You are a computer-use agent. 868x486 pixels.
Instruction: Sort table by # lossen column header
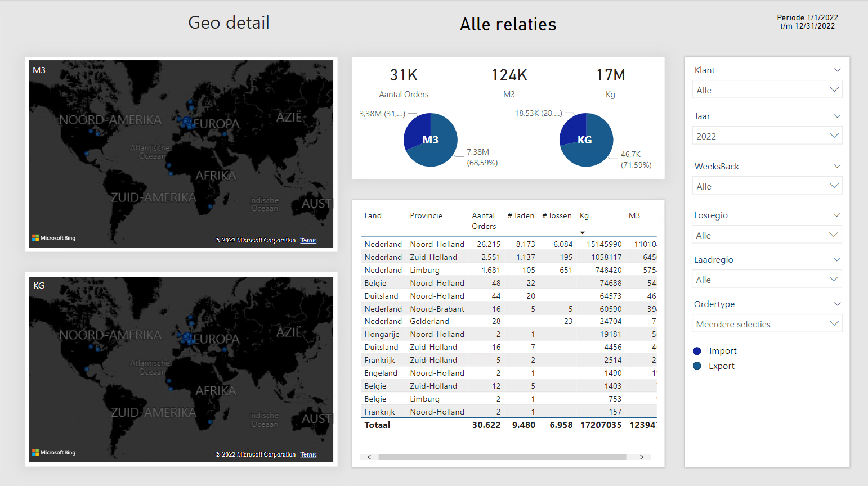[x=557, y=215]
